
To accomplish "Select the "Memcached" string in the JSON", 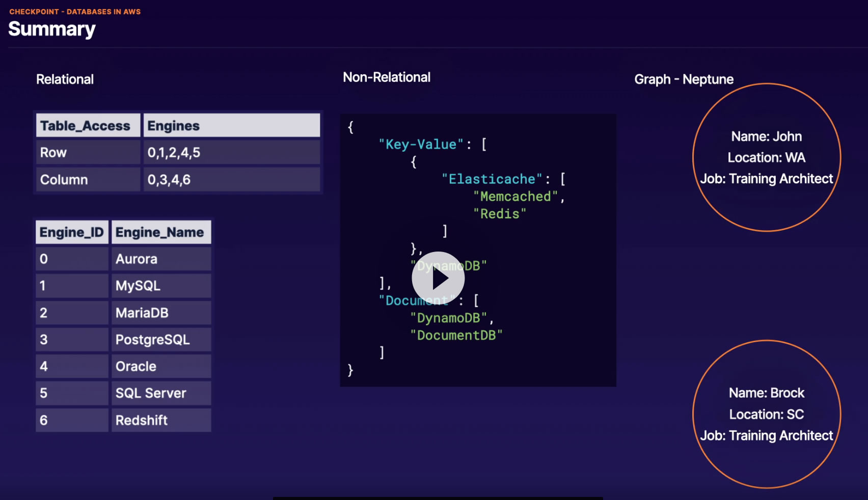I will [516, 197].
